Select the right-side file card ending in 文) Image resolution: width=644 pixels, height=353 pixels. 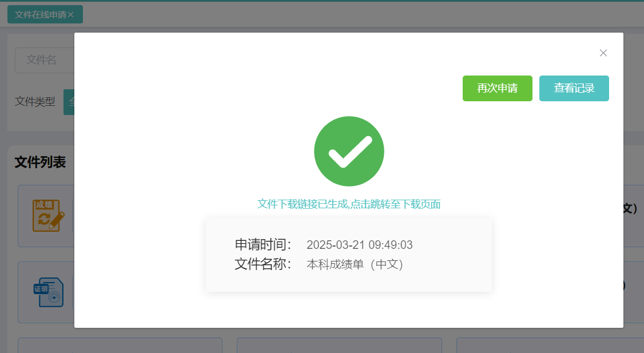(633, 216)
